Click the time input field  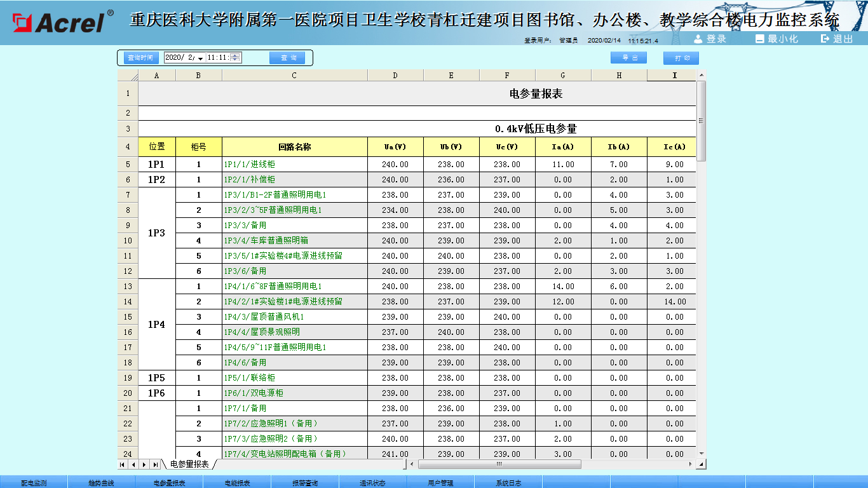[217, 58]
